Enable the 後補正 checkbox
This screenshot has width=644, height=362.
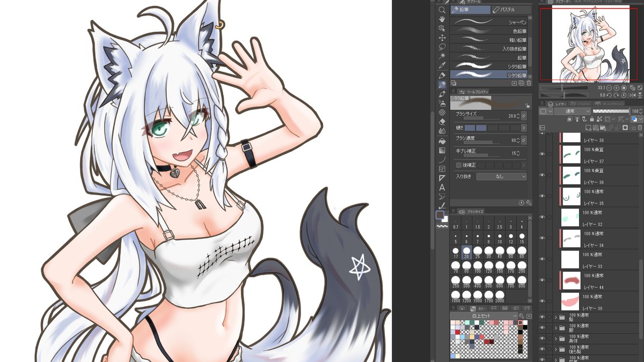tap(458, 165)
